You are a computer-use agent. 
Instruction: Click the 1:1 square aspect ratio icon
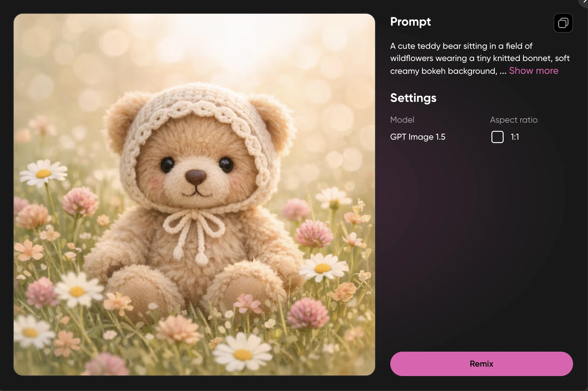coord(497,137)
